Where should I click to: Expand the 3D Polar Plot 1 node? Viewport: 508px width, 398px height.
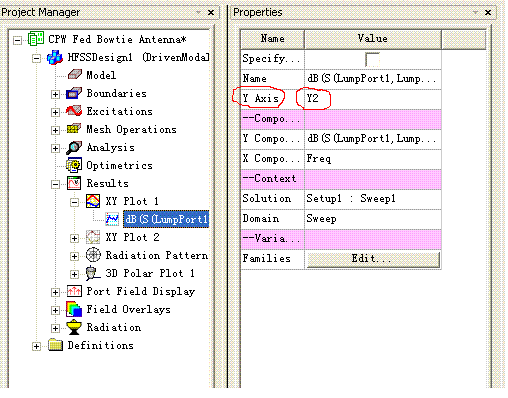pos(75,274)
